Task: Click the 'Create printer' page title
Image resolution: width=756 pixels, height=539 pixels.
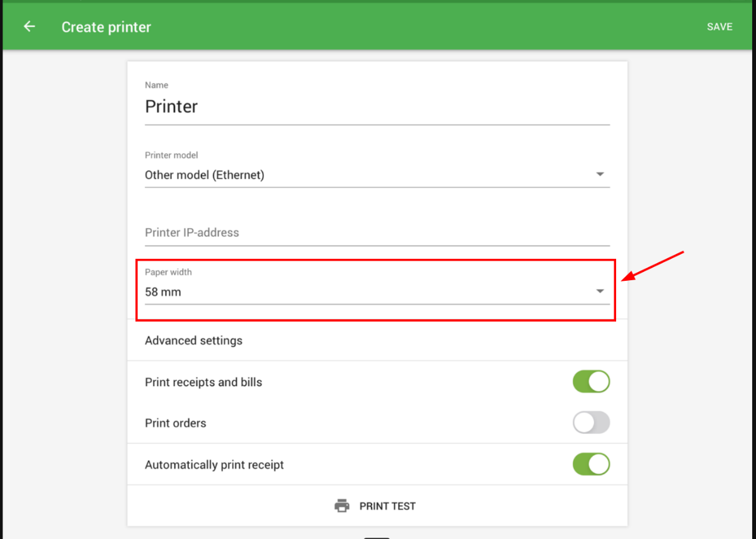Action: pyautogui.click(x=106, y=27)
